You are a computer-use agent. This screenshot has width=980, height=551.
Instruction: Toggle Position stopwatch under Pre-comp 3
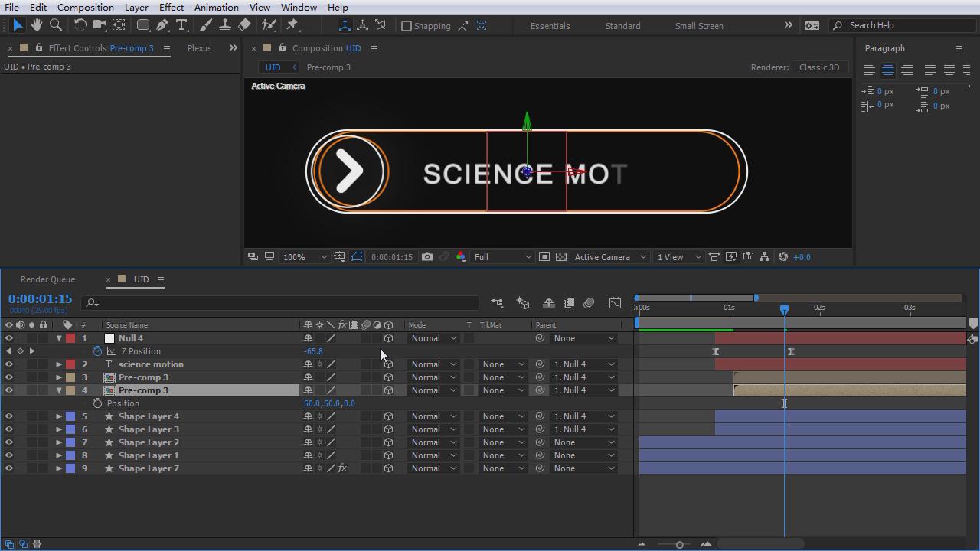97,403
